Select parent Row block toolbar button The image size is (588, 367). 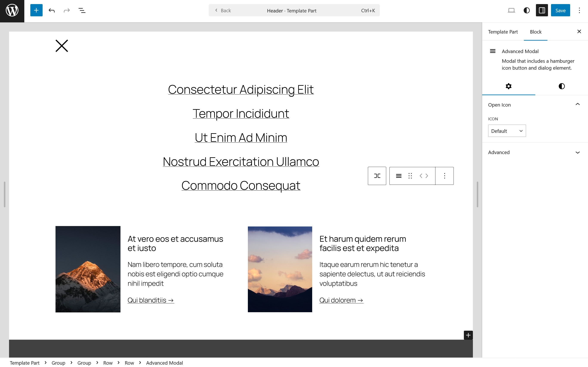pyautogui.click(x=377, y=176)
